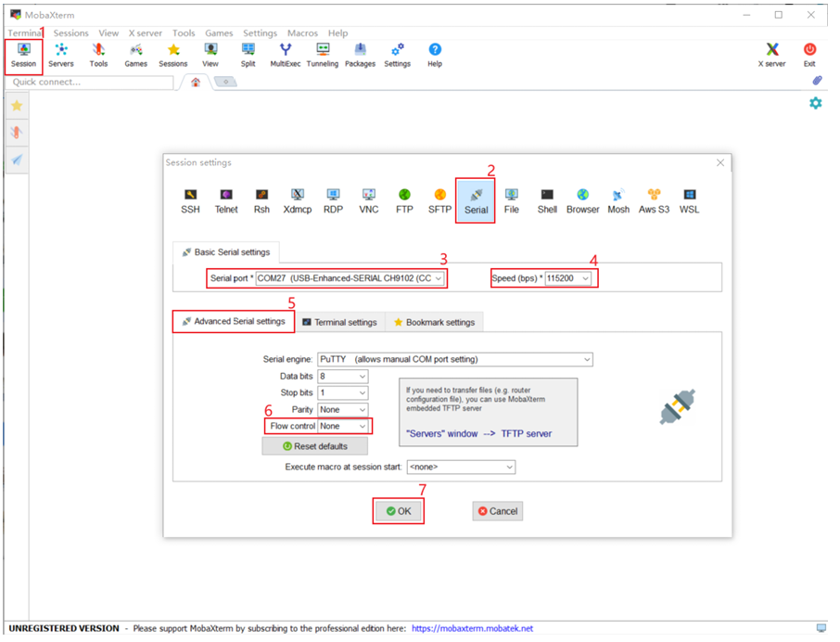Click the Split toolbar icon
Image resolution: width=840 pixels, height=642 pixels.
[x=248, y=56]
